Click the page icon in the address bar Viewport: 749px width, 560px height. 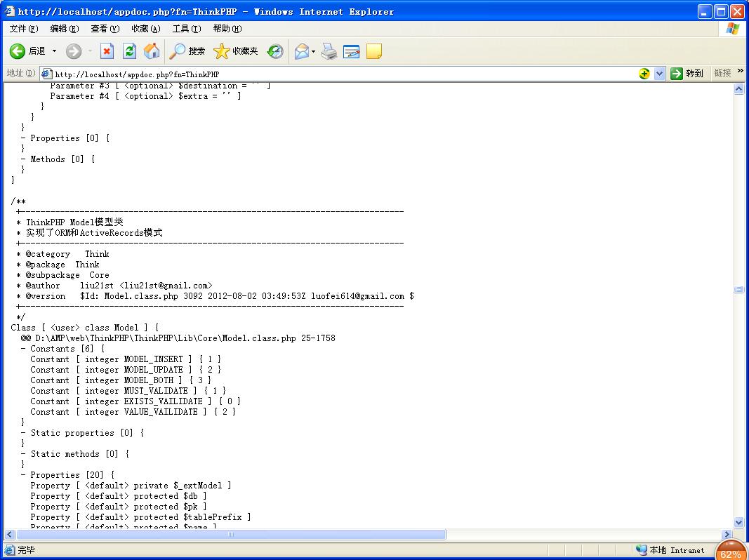click(x=46, y=74)
